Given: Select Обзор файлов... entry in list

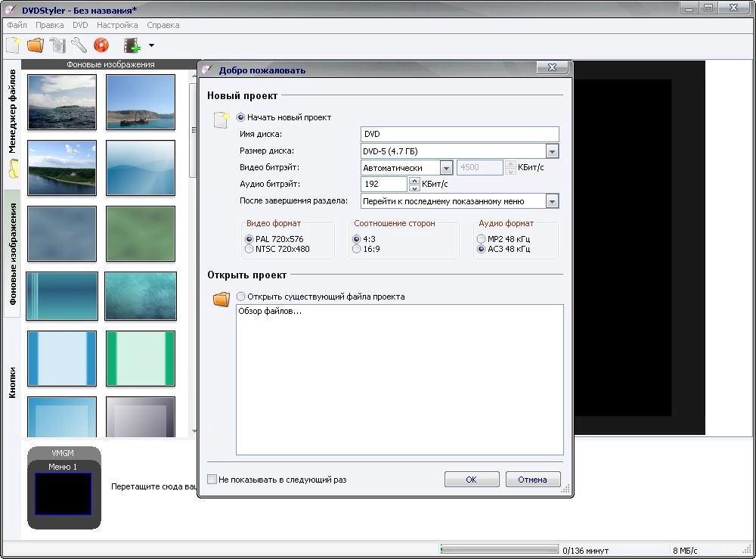Looking at the screenshot, I should pos(270,311).
